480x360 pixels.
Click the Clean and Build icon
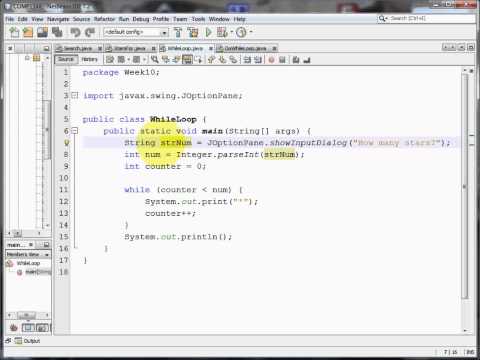[x=193, y=32]
